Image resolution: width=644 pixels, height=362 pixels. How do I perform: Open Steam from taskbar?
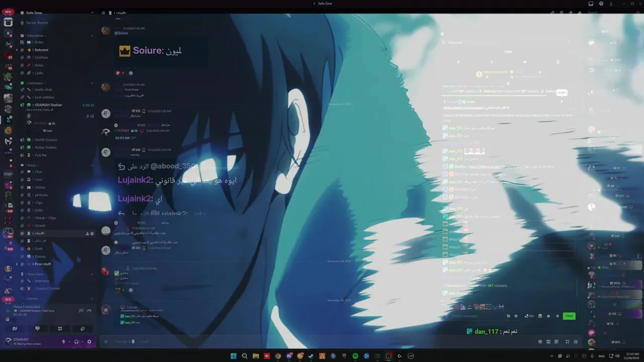311,356
